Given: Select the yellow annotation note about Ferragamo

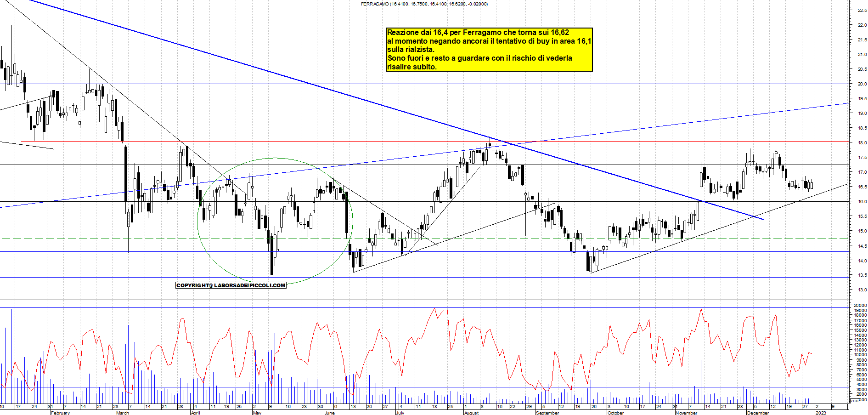Looking at the screenshot, I should (x=489, y=50).
